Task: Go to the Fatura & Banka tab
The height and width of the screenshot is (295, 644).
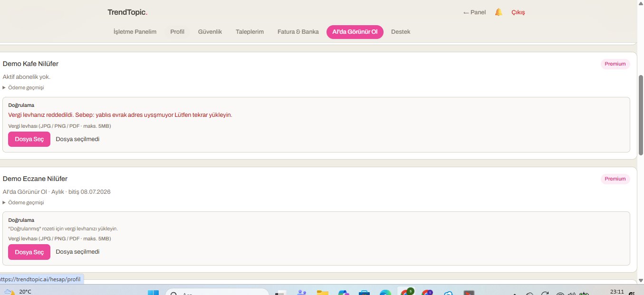Action: 298,32
